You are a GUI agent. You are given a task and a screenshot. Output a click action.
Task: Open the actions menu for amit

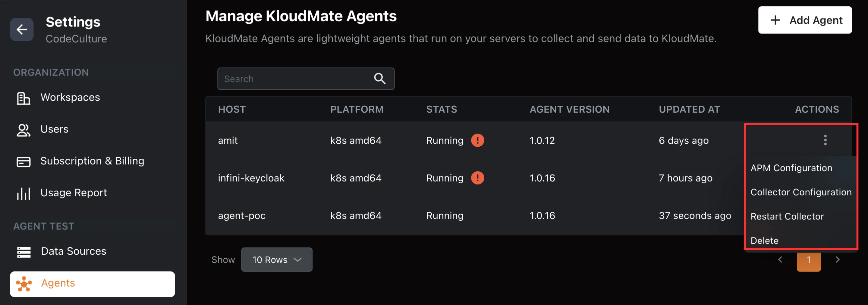(825, 140)
